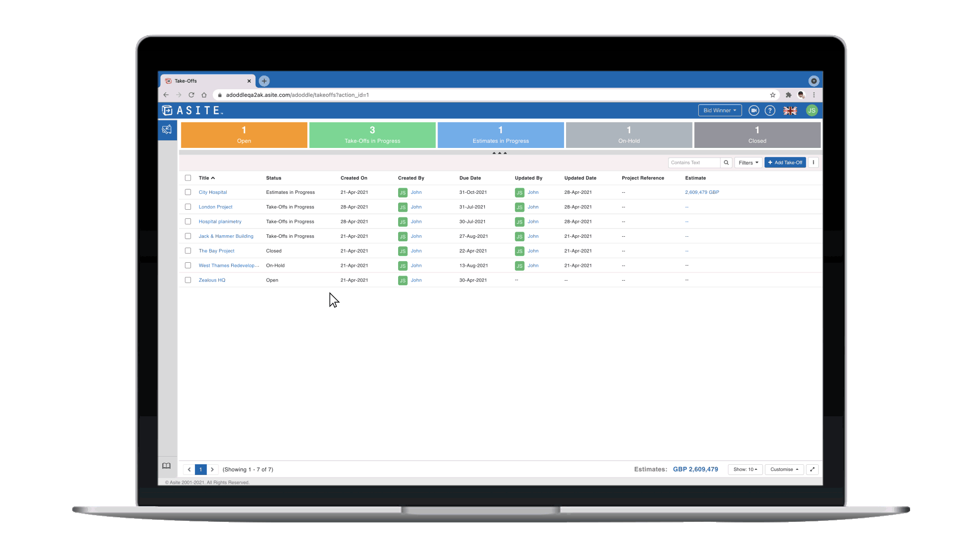Click the record/stop circle icon
This screenshot has width=980, height=551.
[x=754, y=110]
